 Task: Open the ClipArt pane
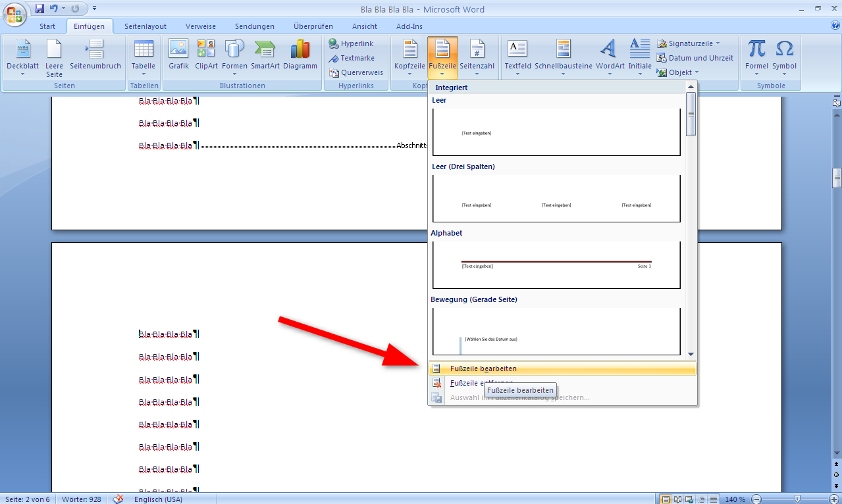206,57
